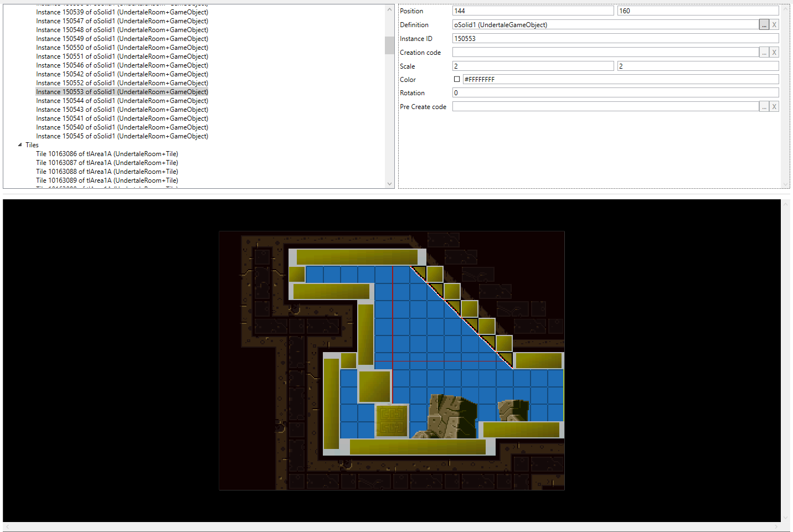Select Instance 150544 of oSolid1

122,101
